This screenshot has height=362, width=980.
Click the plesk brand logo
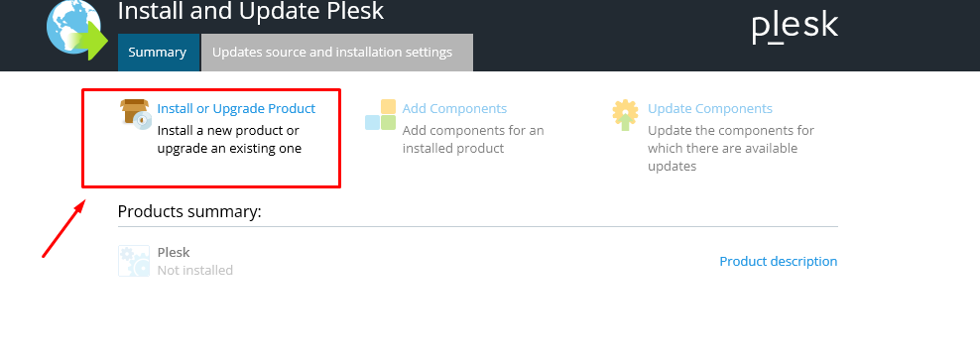click(795, 28)
